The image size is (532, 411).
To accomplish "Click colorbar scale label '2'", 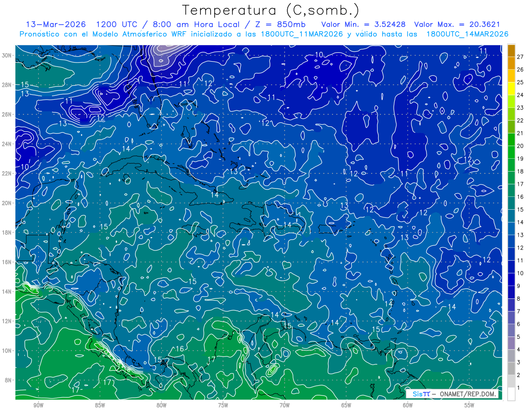I will [x=519, y=375].
